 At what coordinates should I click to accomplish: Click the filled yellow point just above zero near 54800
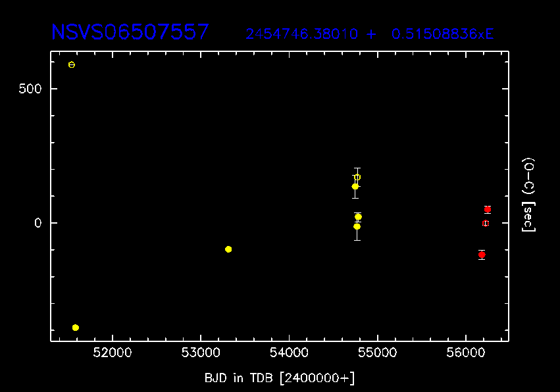(x=359, y=216)
